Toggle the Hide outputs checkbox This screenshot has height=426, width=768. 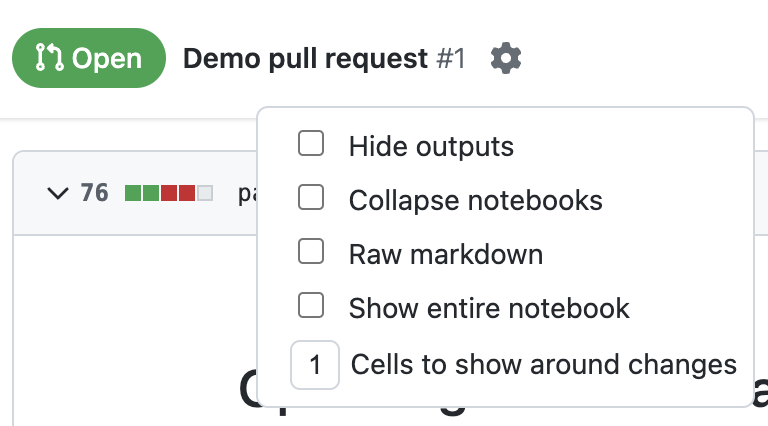click(311, 145)
